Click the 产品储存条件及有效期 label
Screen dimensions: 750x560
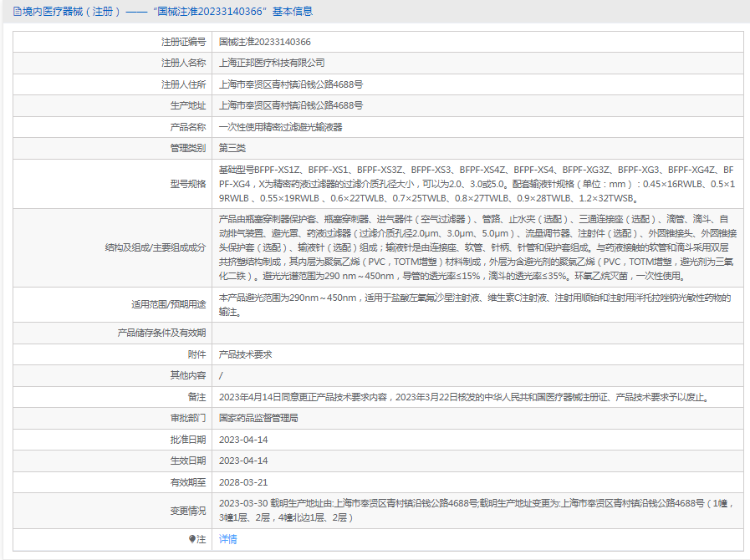(161, 333)
